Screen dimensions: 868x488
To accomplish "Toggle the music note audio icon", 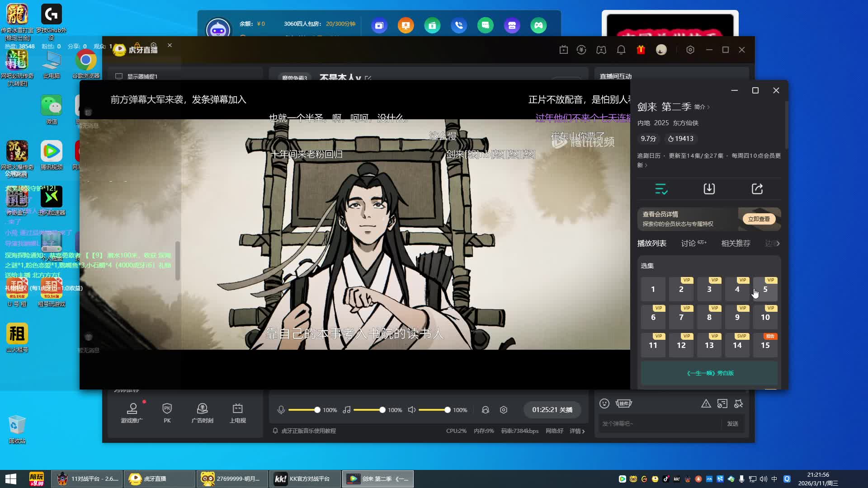I will pos(346,410).
